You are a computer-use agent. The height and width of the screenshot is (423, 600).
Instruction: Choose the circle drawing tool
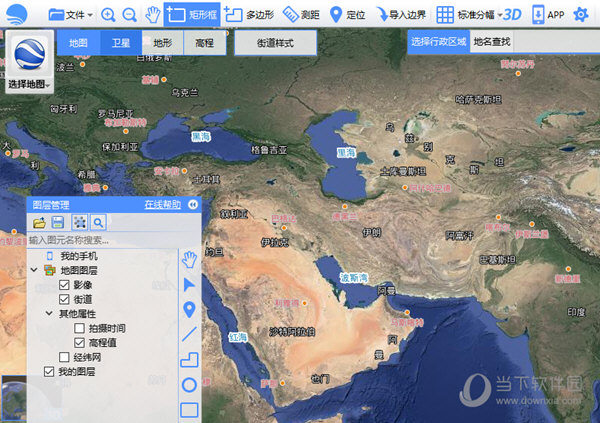(x=189, y=384)
